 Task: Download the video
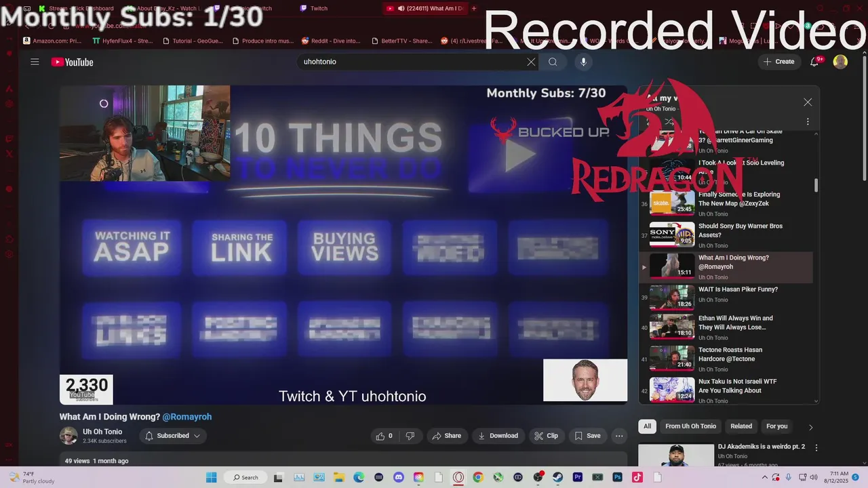tap(498, 436)
